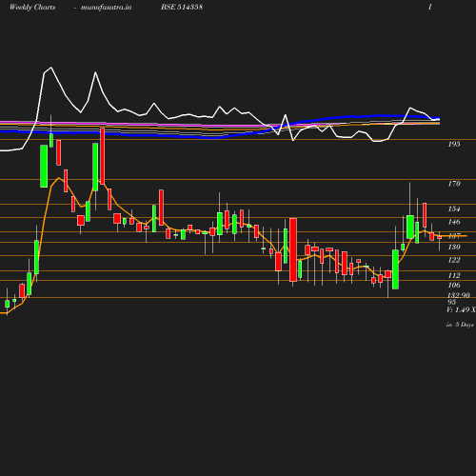
Task: Click the 132.90 last price label
Action: pos(459,295)
